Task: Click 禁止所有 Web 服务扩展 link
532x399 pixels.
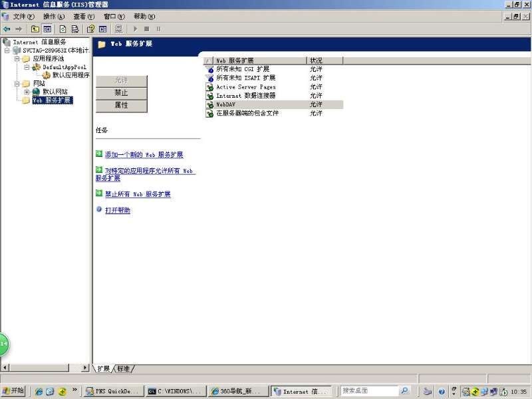Action: point(138,194)
